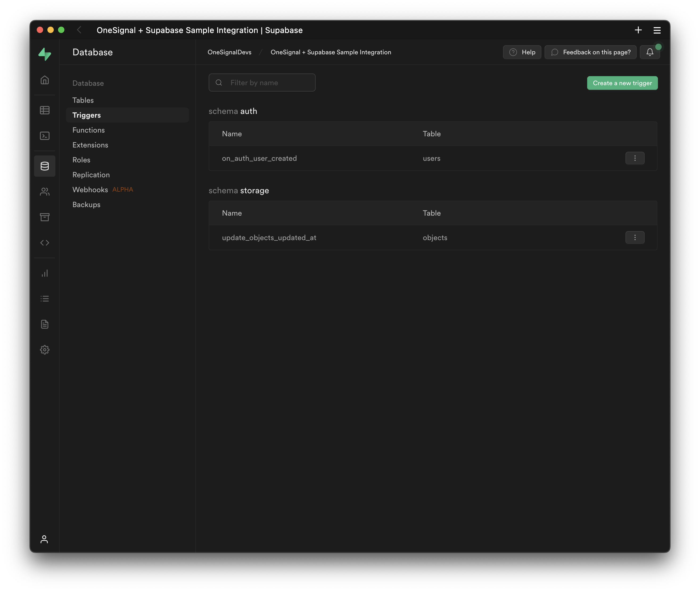Image resolution: width=700 pixels, height=592 pixels.
Task: Open the Table Editor sidebar icon
Action: [x=45, y=110]
